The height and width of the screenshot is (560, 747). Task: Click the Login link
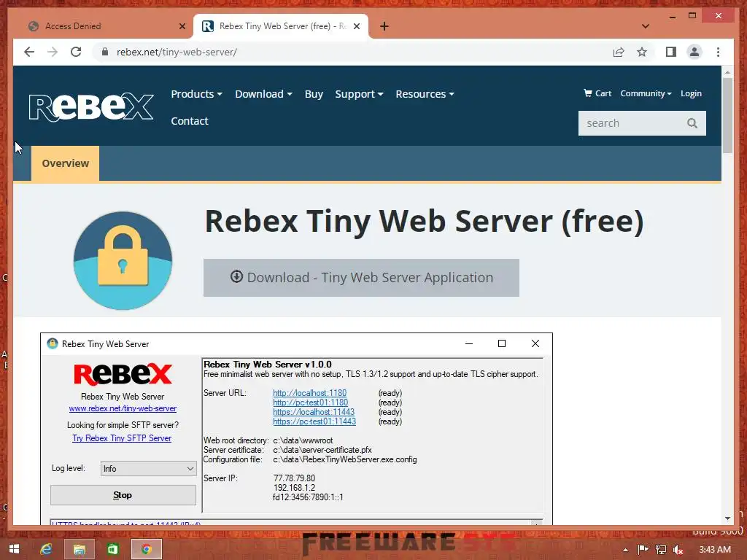pyautogui.click(x=691, y=93)
